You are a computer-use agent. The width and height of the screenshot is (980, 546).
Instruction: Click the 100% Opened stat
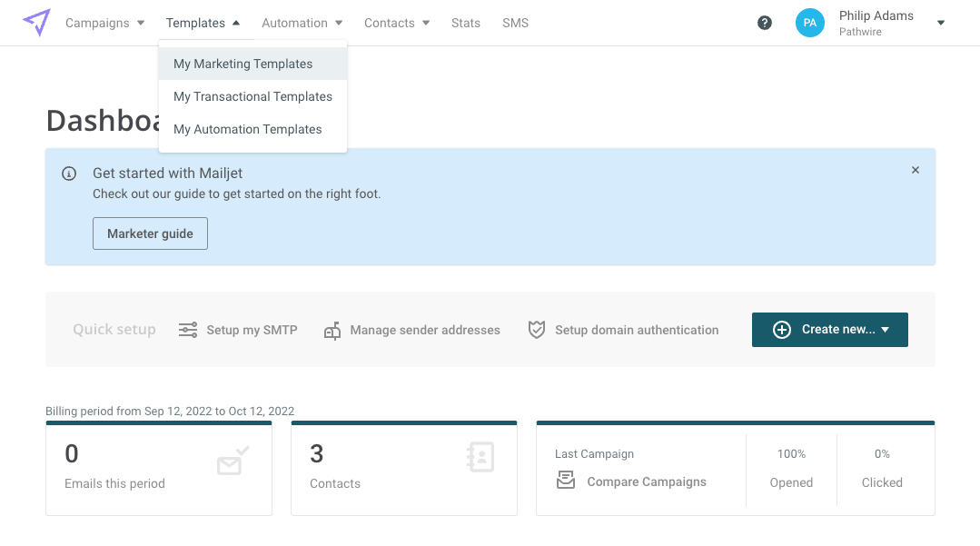point(791,468)
